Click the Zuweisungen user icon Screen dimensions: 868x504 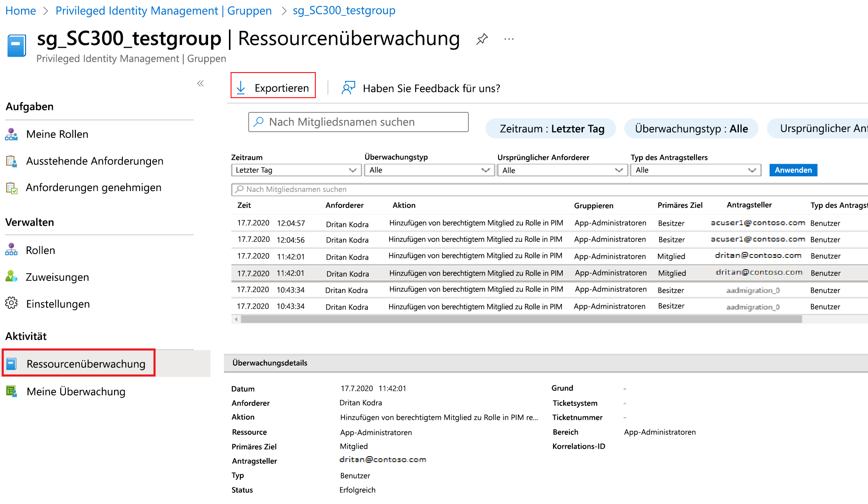click(11, 276)
